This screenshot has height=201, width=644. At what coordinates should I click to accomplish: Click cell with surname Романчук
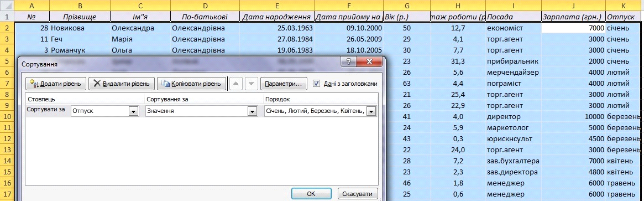pos(80,50)
